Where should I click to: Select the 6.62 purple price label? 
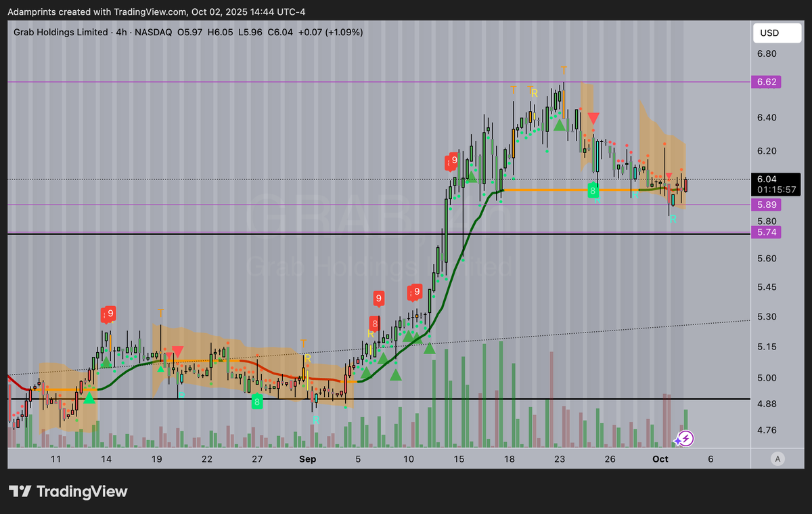point(765,82)
